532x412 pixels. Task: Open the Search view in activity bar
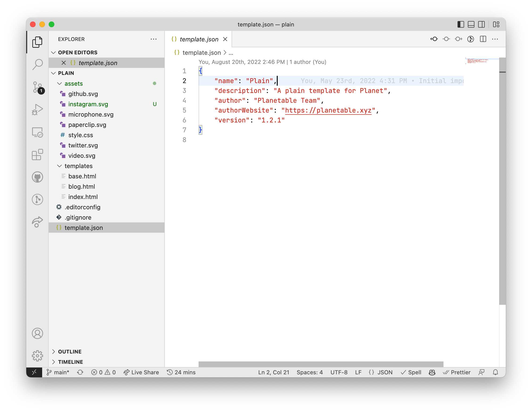pos(37,65)
